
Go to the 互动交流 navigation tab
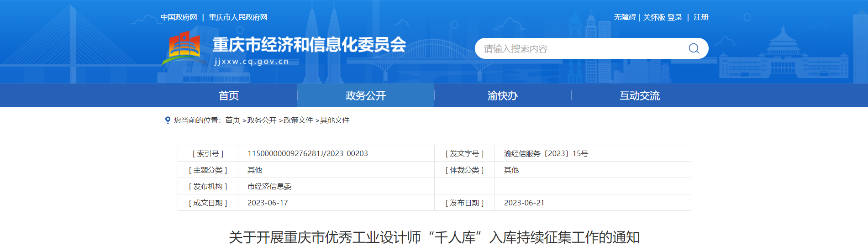[640, 95]
